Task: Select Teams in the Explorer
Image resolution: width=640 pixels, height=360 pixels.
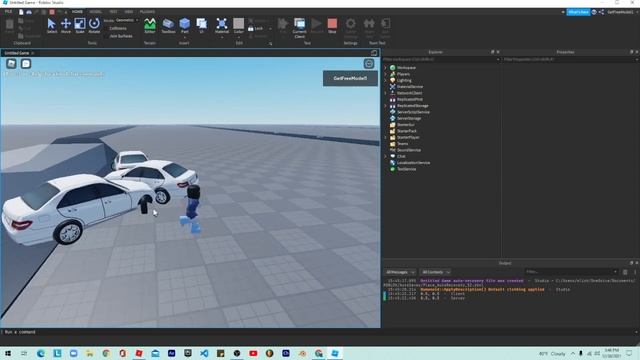Action: point(402,144)
